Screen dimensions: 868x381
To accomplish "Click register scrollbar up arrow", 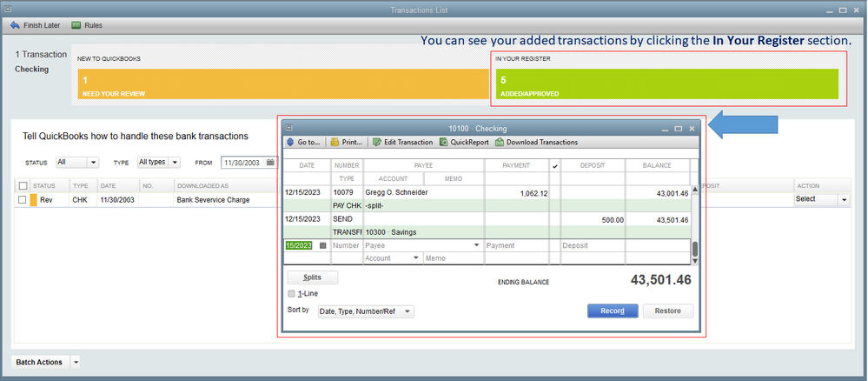I will (695, 189).
